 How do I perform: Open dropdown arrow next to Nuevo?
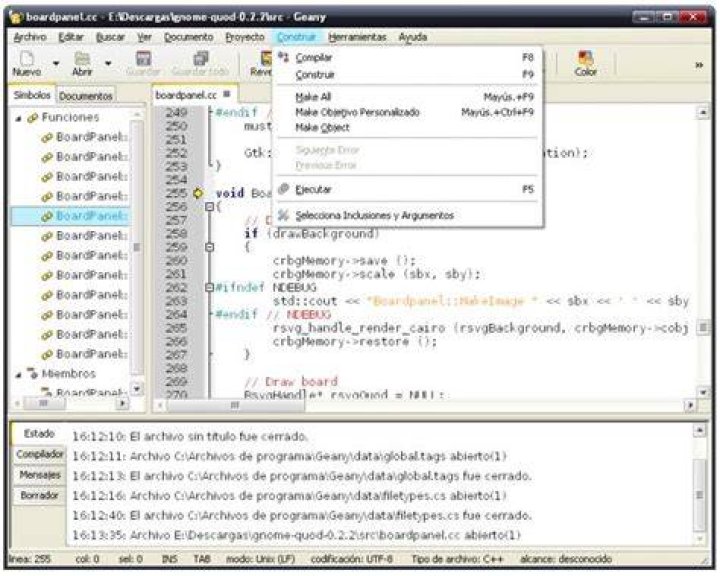coord(56,63)
